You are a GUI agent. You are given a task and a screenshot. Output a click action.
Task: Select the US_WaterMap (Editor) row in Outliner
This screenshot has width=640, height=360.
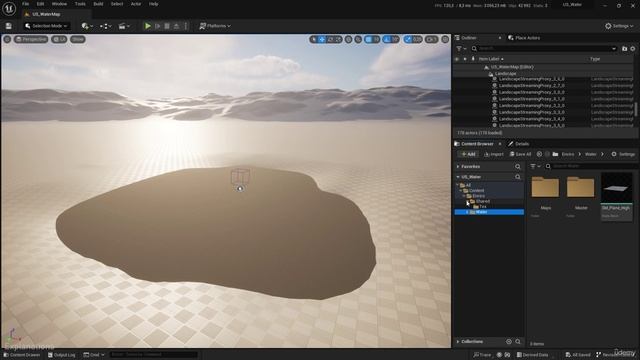point(544,67)
